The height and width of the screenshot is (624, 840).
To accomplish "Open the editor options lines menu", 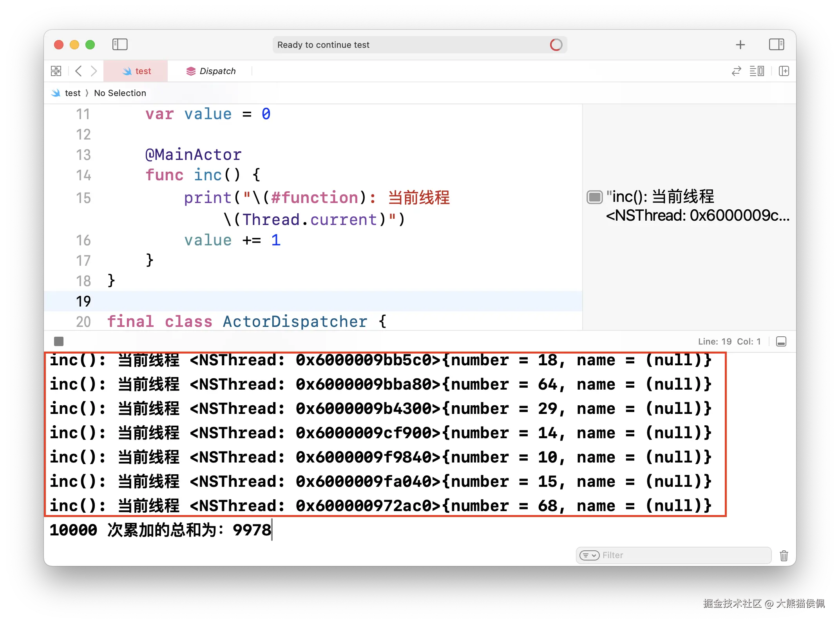I will 757,71.
